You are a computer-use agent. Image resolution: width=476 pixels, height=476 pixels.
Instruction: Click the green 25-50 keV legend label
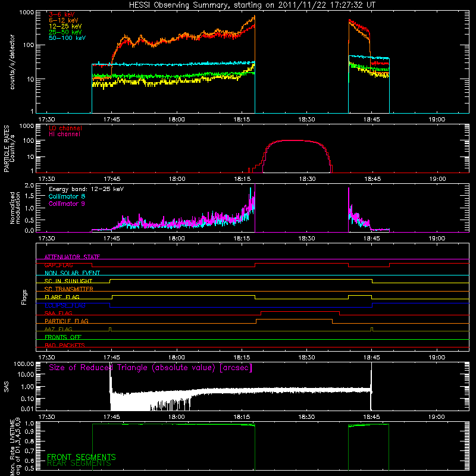65,32
